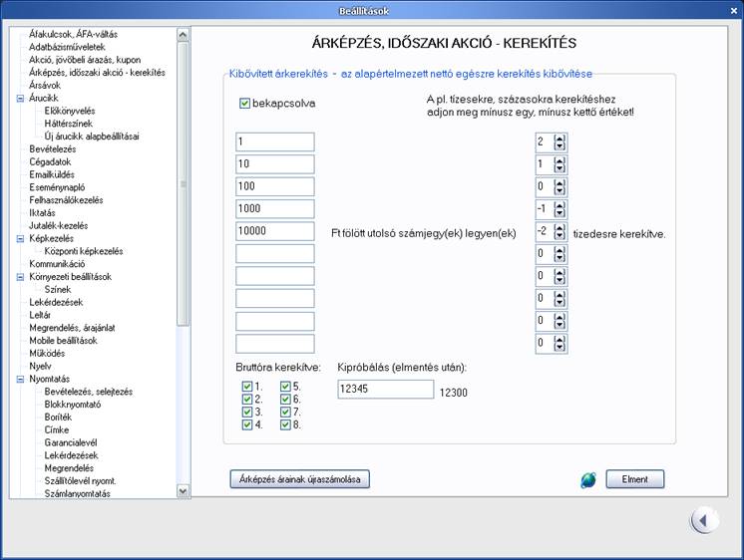The width and height of the screenshot is (744, 560).
Task: Collapse the Árucikk tree node
Action: (x=20, y=99)
